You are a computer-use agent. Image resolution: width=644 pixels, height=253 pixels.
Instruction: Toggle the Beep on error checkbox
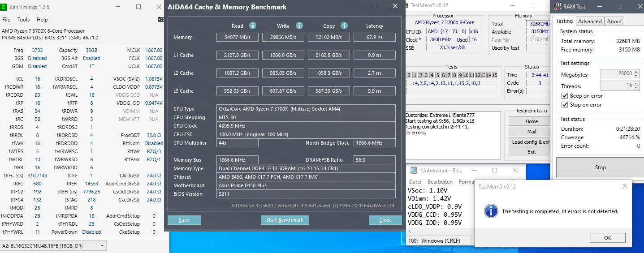click(565, 96)
